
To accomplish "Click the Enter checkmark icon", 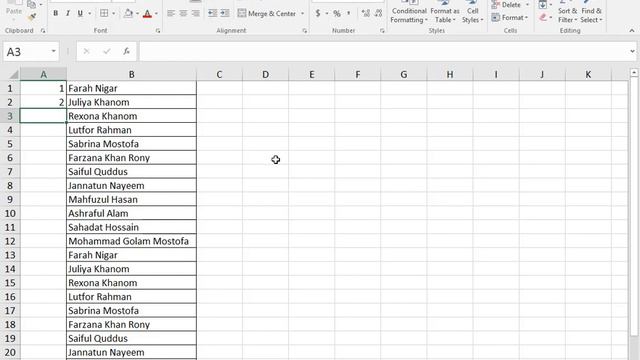I will pos(107,51).
